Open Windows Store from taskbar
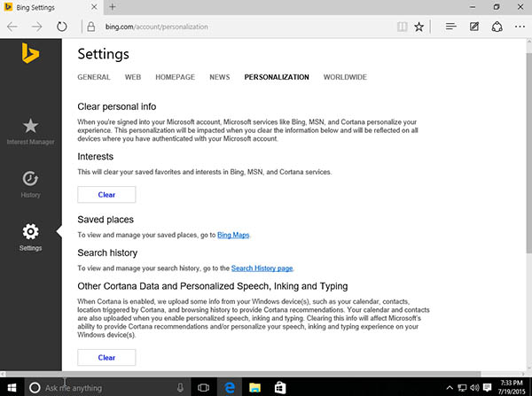 [x=280, y=387]
